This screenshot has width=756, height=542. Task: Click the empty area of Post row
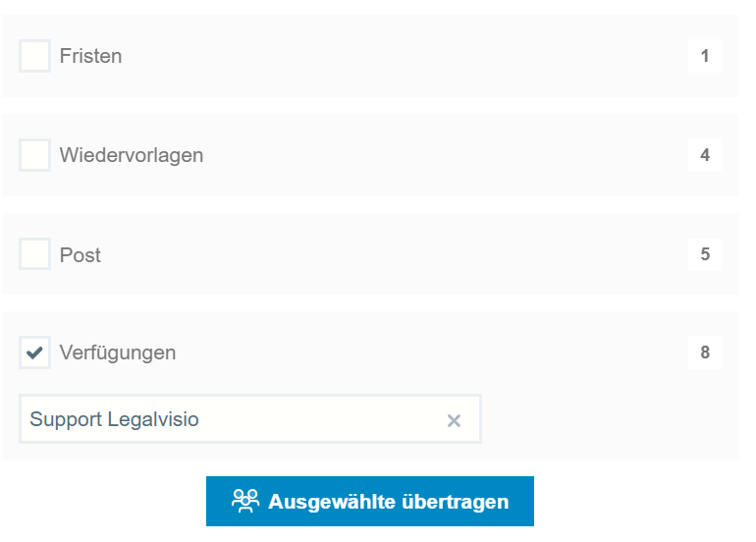click(395, 254)
